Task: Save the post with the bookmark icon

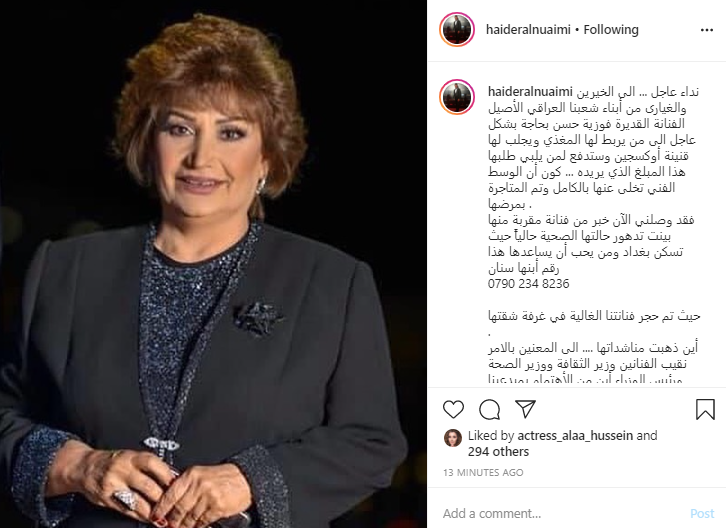Action: 705,409
